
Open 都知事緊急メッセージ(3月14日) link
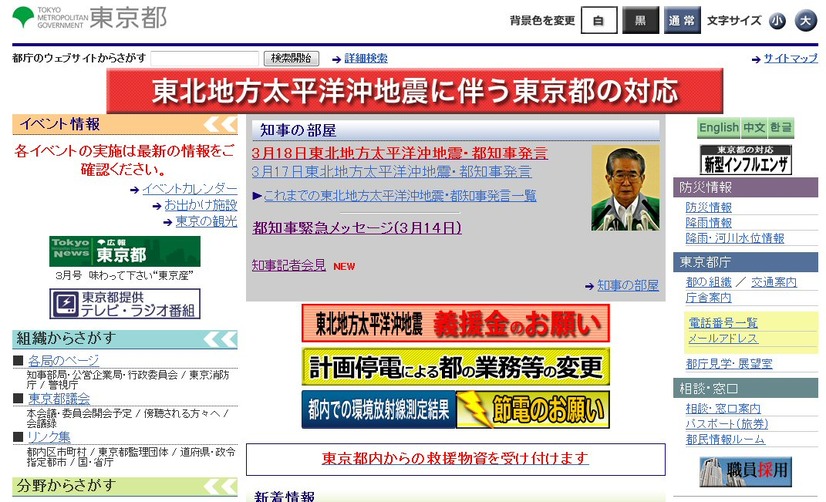pos(357,228)
